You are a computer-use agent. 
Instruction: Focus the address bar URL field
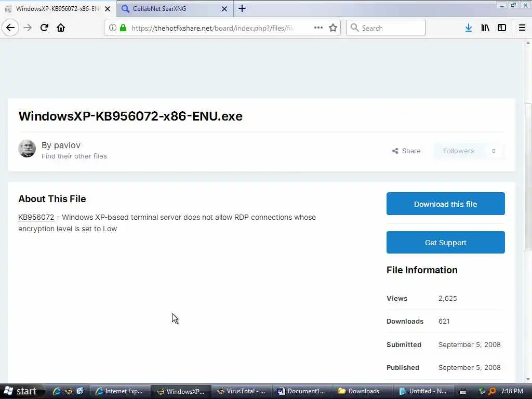coord(212,28)
